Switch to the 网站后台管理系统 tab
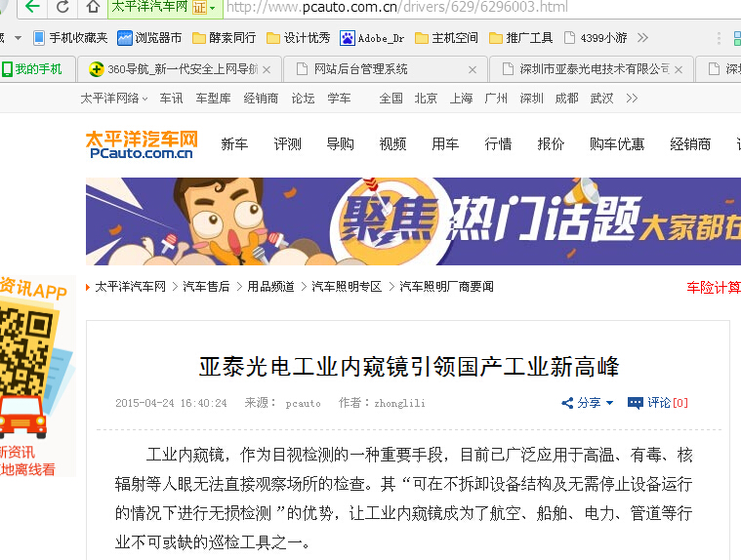741x560 pixels. point(361,69)
